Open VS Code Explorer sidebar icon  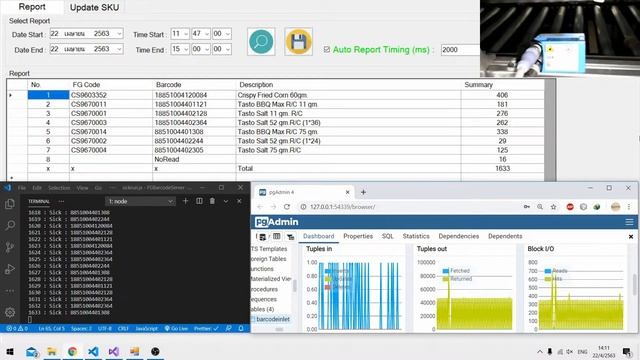pos(10,204)
